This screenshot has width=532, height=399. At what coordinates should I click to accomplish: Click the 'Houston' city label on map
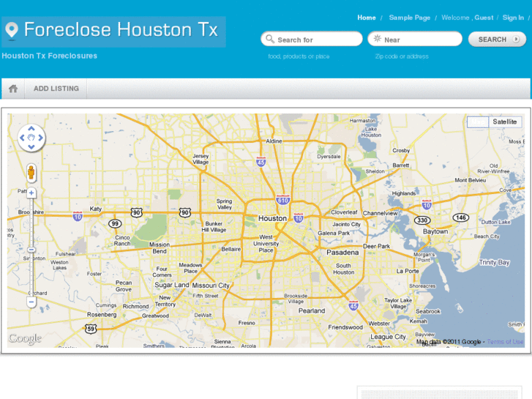click(x=272, y=218)
